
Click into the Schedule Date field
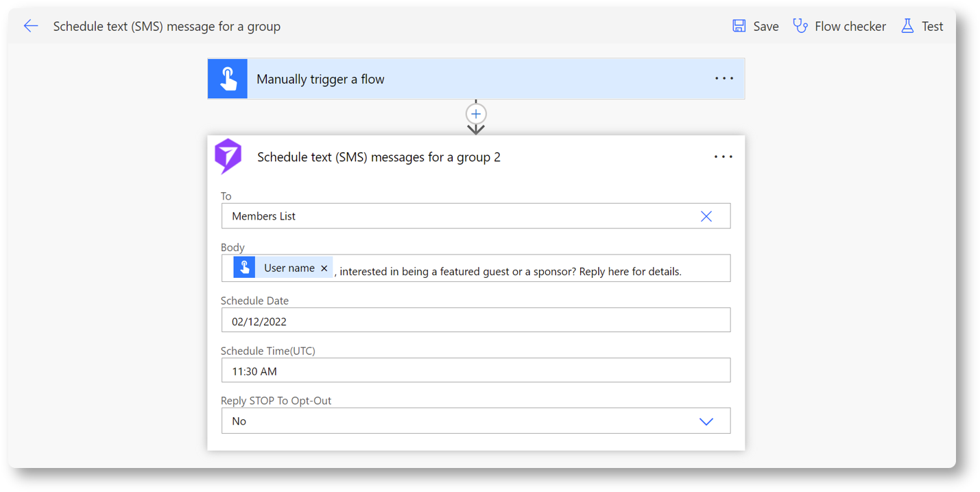[475, 321]
